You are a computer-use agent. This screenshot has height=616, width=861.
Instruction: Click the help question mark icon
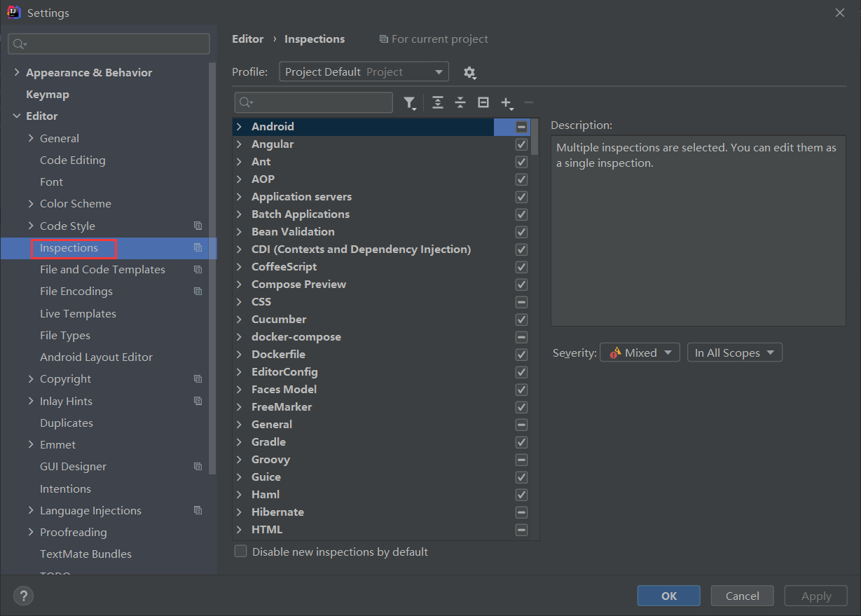coord(24,596)
